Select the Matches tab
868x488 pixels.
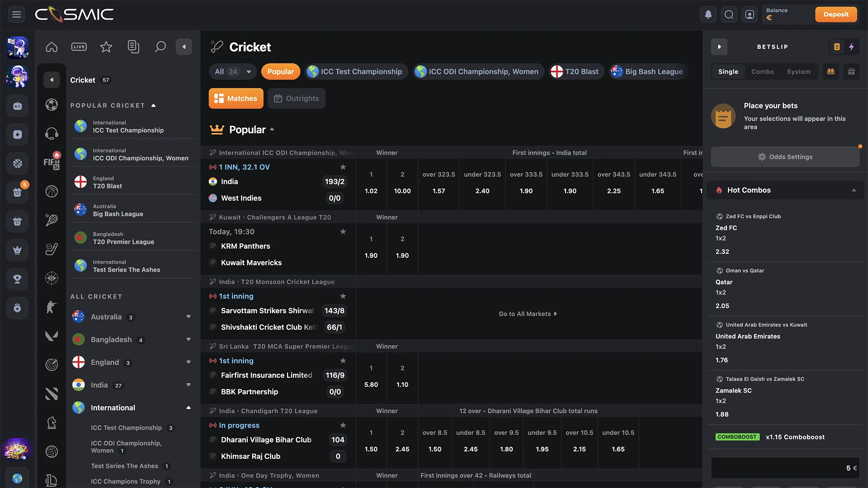pos(236,99)
